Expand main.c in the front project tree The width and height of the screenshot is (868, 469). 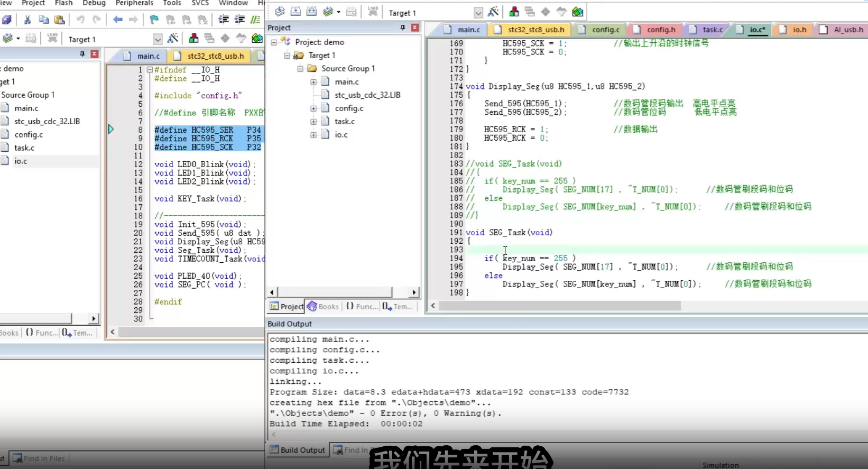[x=313, y=82]
